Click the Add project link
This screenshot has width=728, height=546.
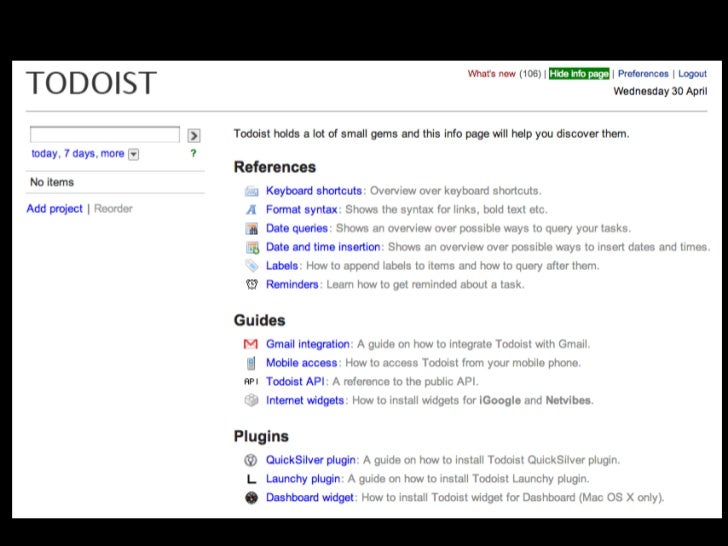[54, 209]
